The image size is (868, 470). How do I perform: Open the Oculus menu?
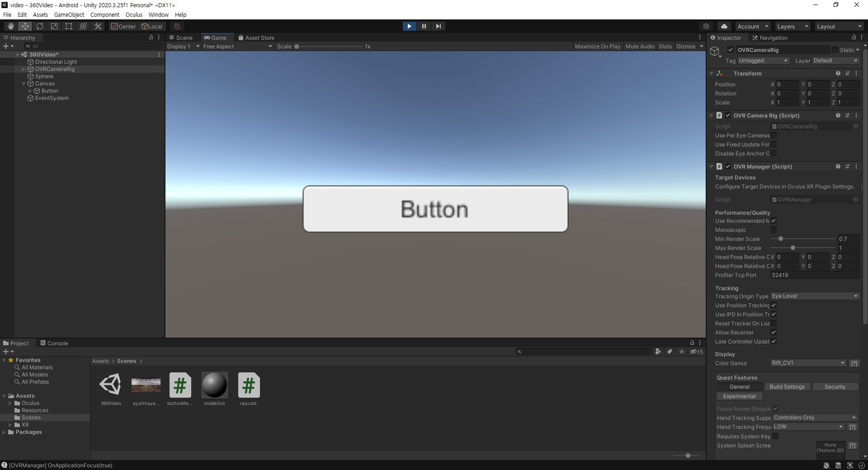tap(134, 14)
